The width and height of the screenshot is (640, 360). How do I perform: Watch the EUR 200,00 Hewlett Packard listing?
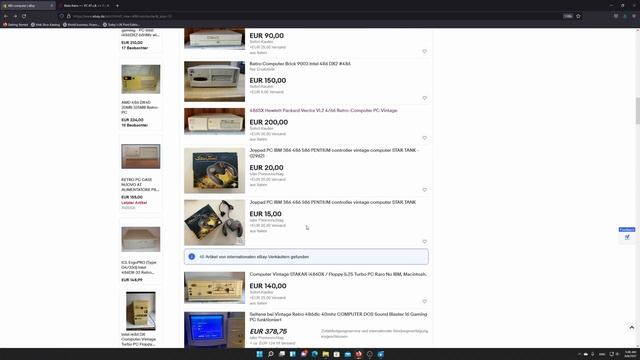pos(424,138)
